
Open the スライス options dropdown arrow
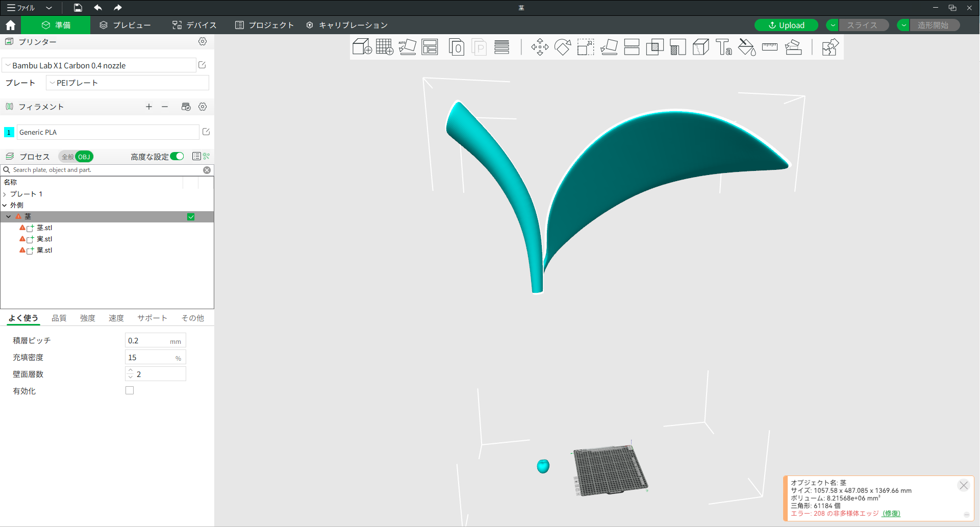coord(833,25)
